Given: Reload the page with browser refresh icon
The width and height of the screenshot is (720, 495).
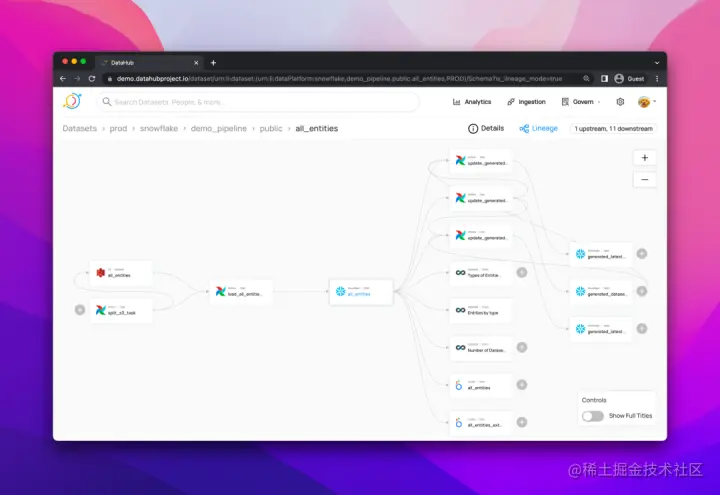Looking at the screenshot, I should (92, 79).
